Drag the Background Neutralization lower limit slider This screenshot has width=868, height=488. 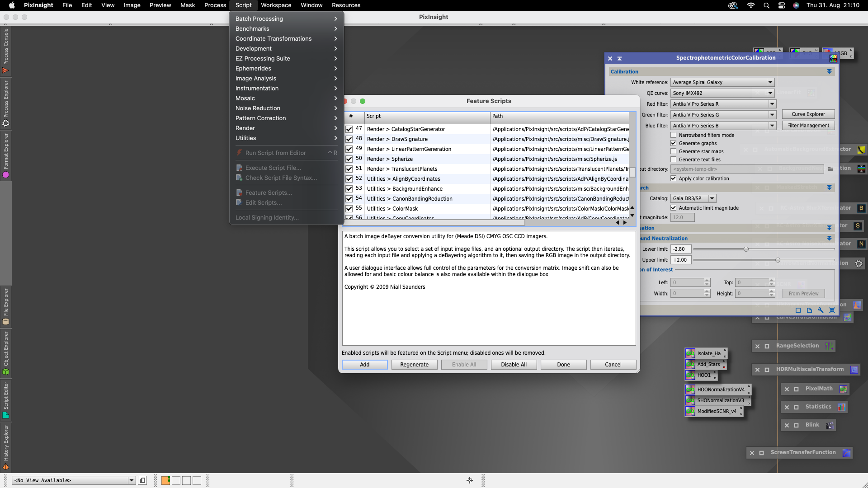[x=746, y=249]
